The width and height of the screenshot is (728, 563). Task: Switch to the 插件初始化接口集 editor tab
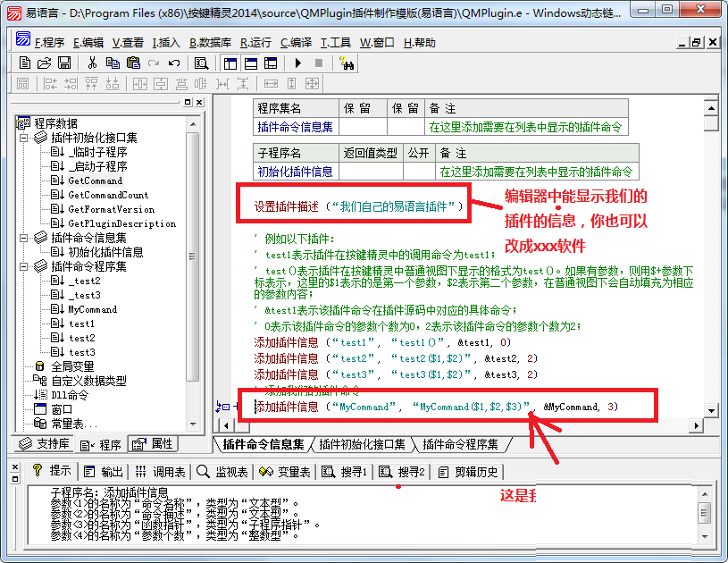(362, 444)
